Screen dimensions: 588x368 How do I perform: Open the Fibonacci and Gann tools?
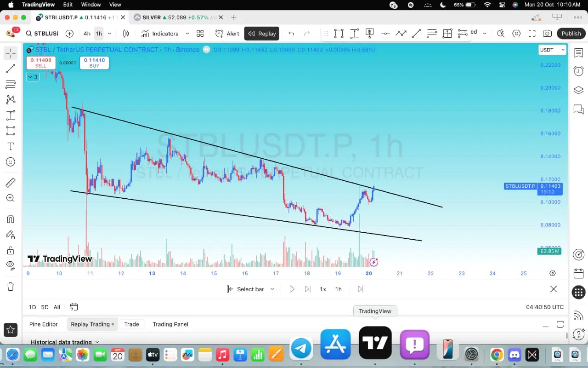pyautogui.click(x=11, y=84)
